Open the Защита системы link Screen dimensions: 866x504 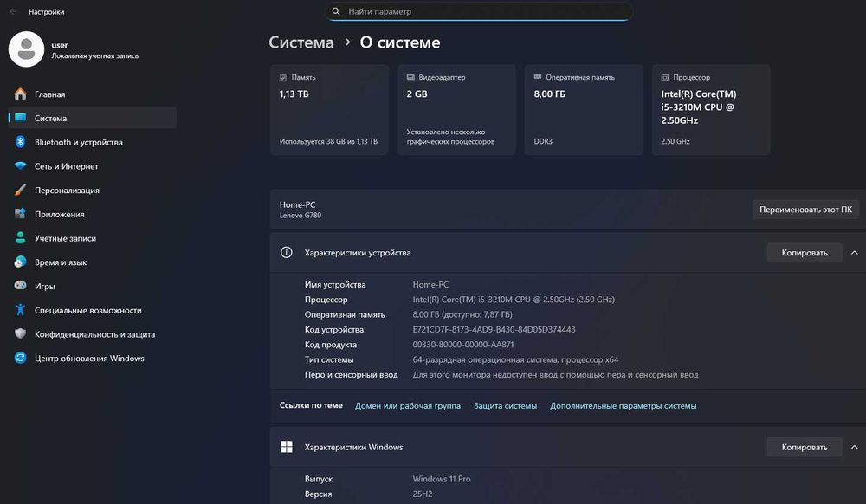[x=505, y=405]
